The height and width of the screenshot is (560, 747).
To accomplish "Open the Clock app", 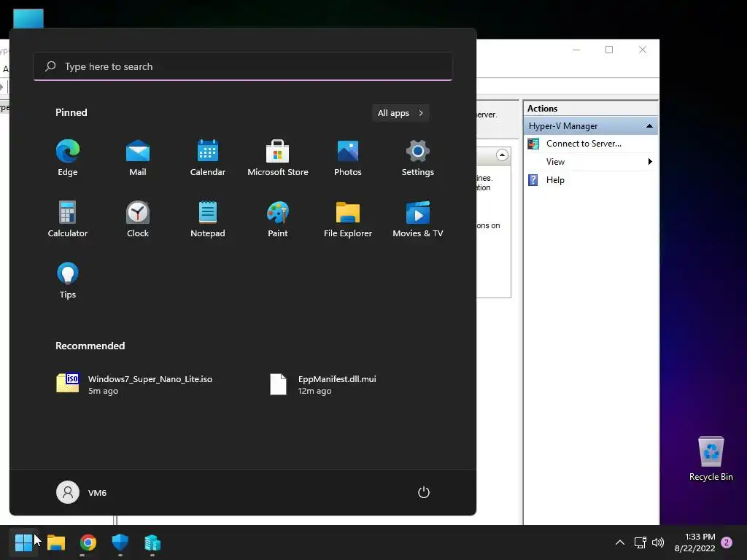I will 138,219.
